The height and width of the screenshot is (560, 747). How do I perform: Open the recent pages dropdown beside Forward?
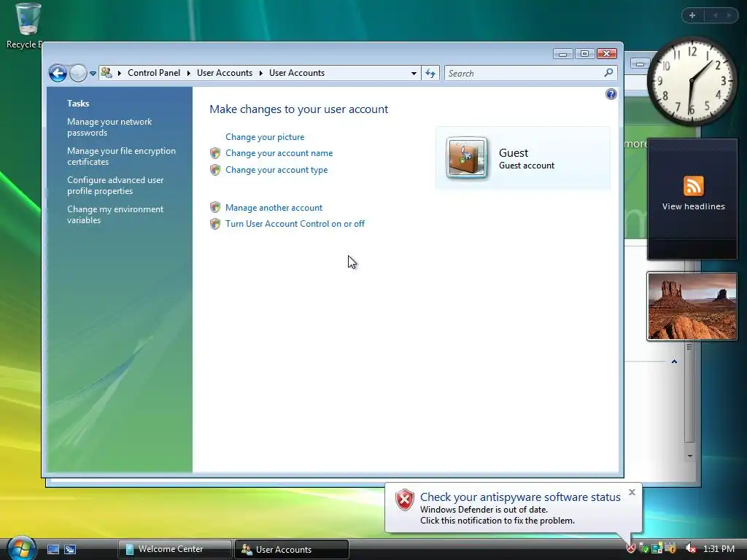tap(93, 74)
